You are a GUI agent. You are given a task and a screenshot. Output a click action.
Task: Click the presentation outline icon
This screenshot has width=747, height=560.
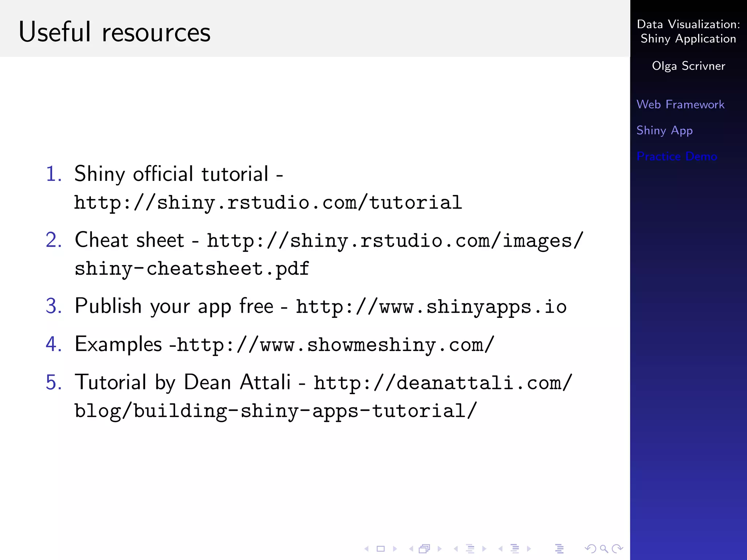point(560,549)
